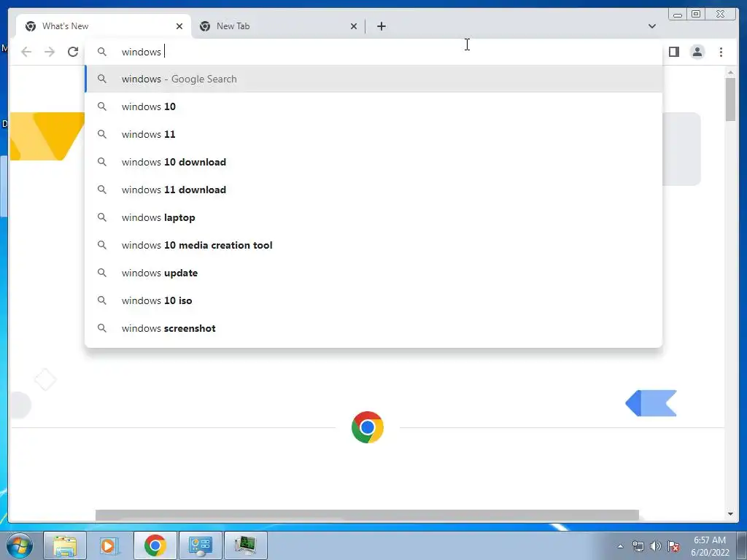Image resolution: width=747 pixels, height=560 pixels.
Task: Switch to the What's New tab
Action: [104, 26]
